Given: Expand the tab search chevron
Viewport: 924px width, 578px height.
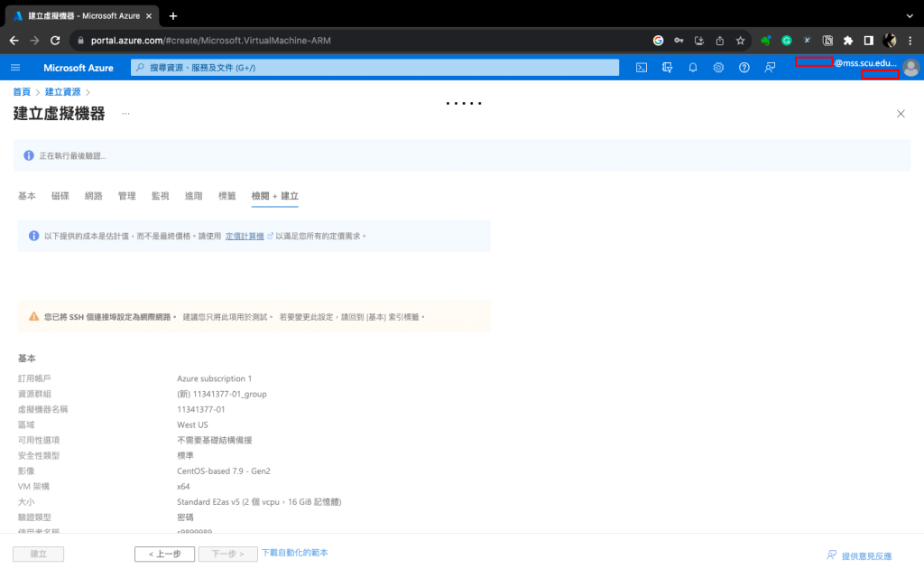Looking at the screenshot, I should (910, 16).
